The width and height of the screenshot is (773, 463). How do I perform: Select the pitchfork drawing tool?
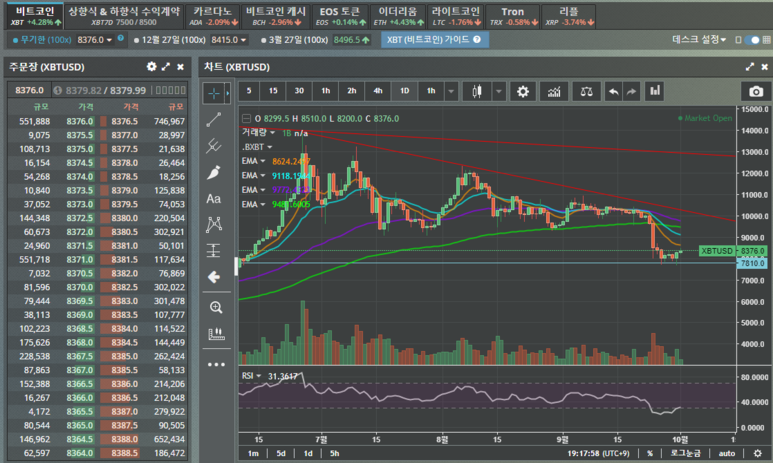click(x=213, y=146)
